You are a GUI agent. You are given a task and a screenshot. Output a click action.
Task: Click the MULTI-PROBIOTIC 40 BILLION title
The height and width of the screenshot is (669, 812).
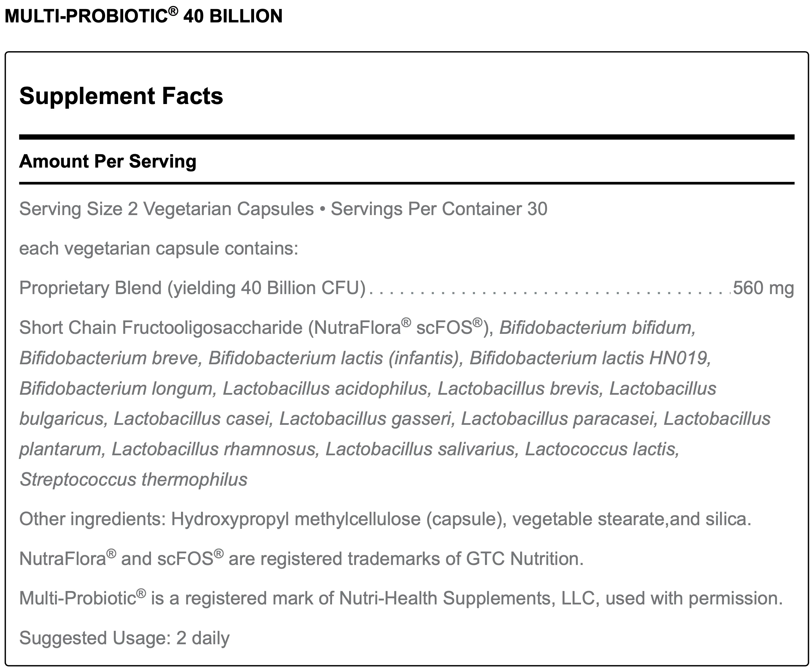(144, 16)
